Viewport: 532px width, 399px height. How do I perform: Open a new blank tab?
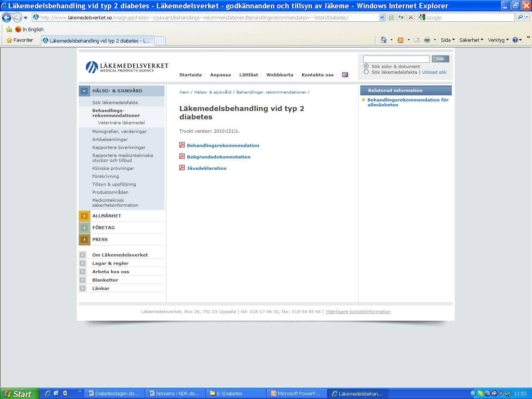(x=160, y=41)
